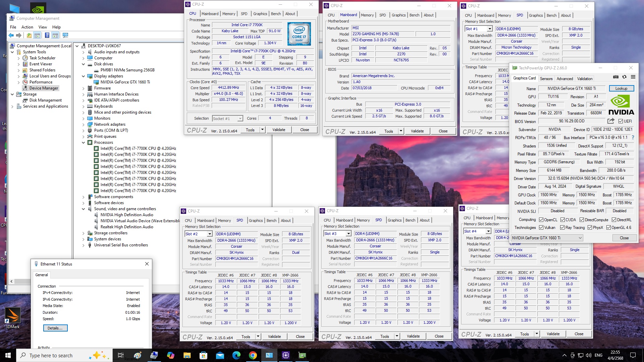The height and width of the screenshot is (362, 644).
Task: Open Task View on the taskbar
Action: 121,355
